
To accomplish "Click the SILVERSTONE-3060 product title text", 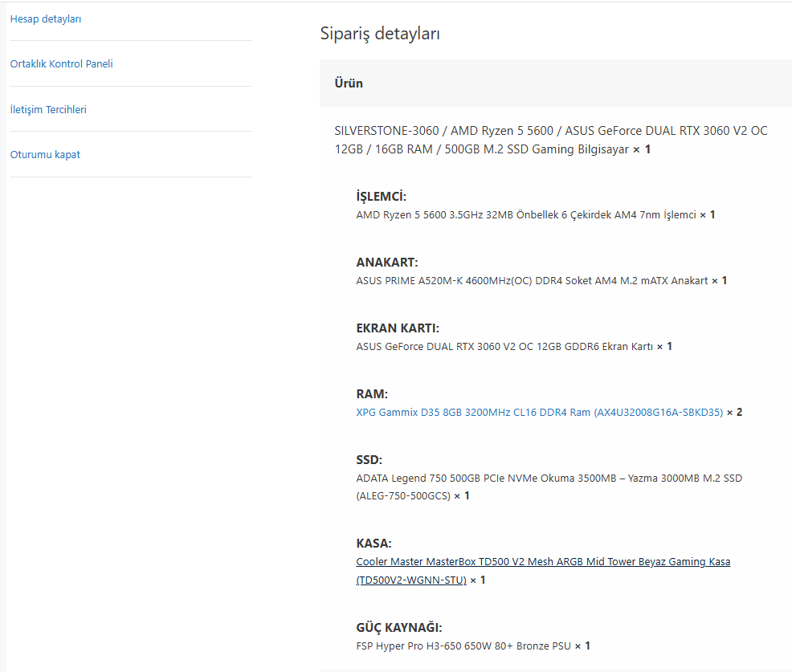I will click(550, 140).
